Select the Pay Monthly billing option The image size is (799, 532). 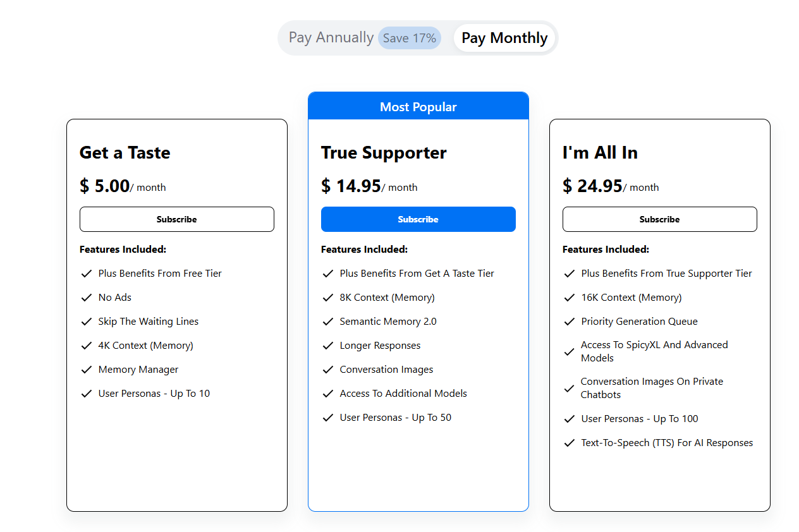[504, 38]
